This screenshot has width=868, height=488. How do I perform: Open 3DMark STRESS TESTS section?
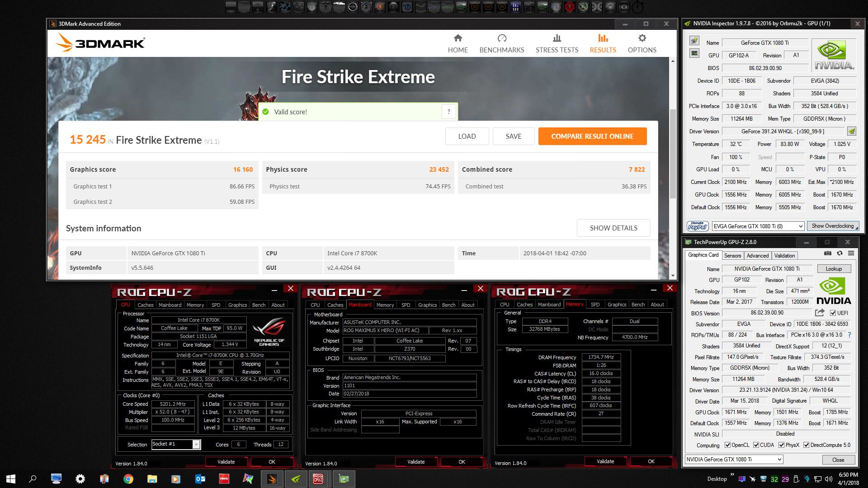tap(557, 44)
